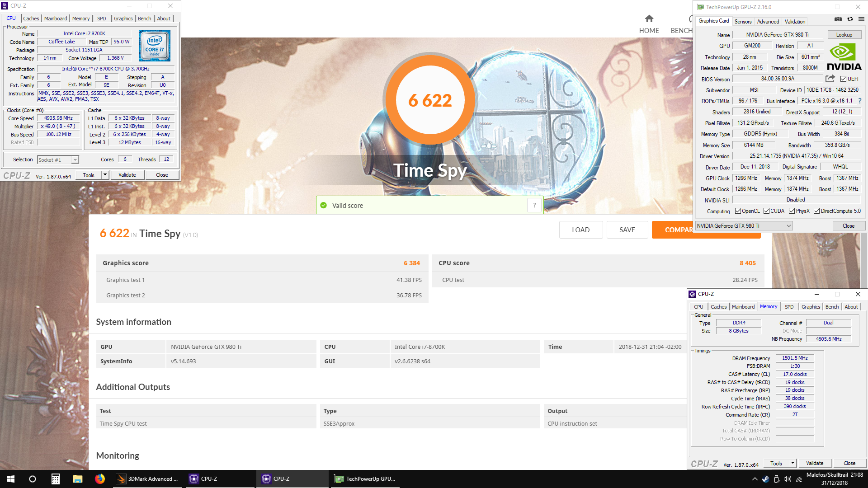Toggle the UEFI checkbox in GPU-Z
This screenshot has height=488, width=868.
843,79
